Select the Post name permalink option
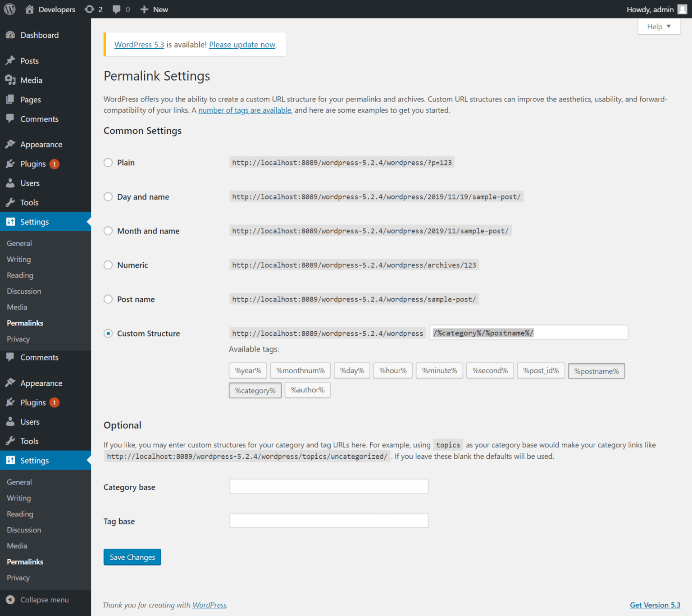692x616 pixels. coord(108,299)
